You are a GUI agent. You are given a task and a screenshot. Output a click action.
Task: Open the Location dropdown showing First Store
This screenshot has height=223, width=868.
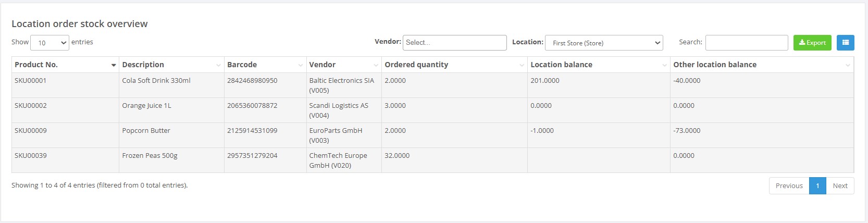(x=604, y=43)
